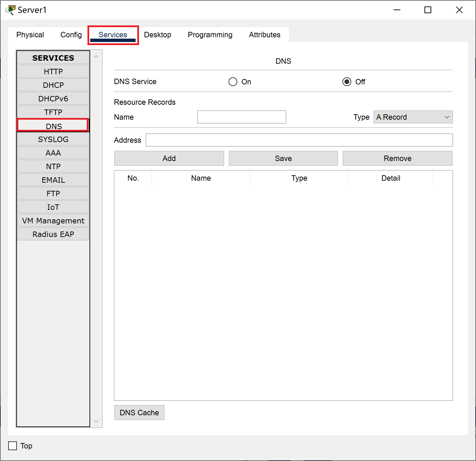Enable the Top checkbox

click(x=13, y=446)
